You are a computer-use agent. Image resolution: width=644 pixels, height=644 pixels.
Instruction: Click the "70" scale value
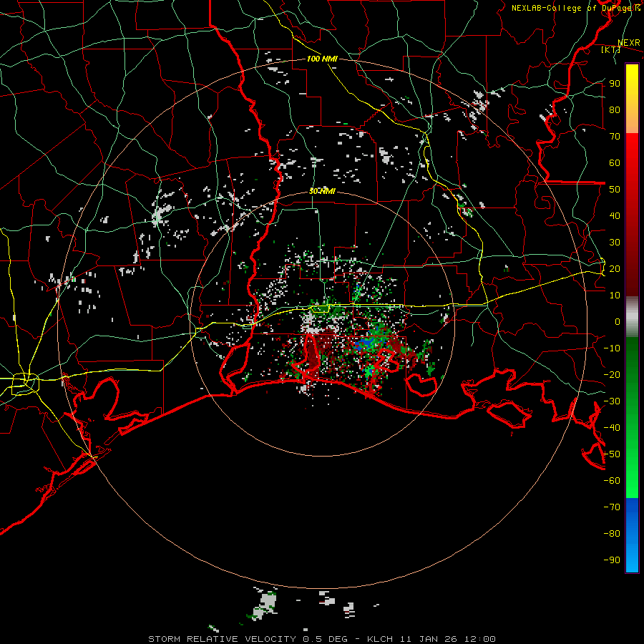(615, 137)
